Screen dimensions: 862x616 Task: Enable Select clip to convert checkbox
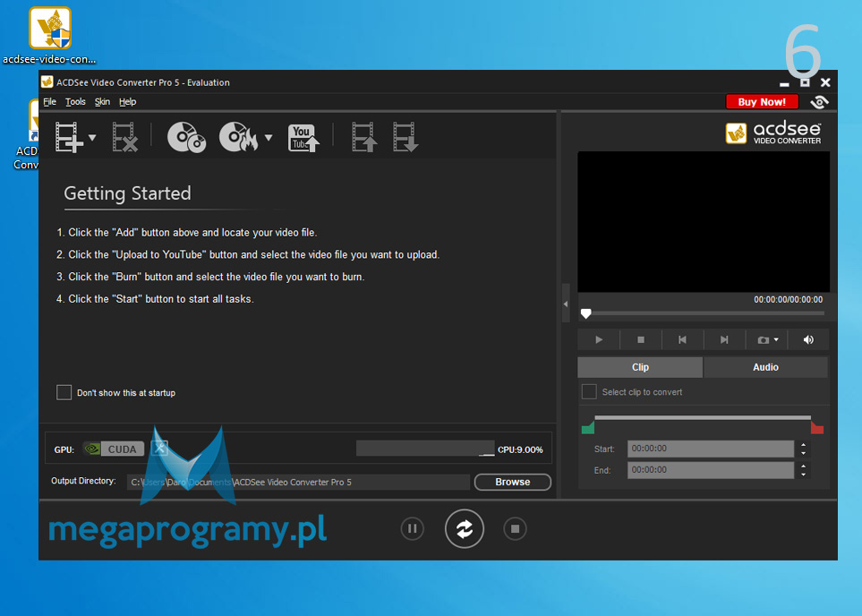[x=589, y=391]
